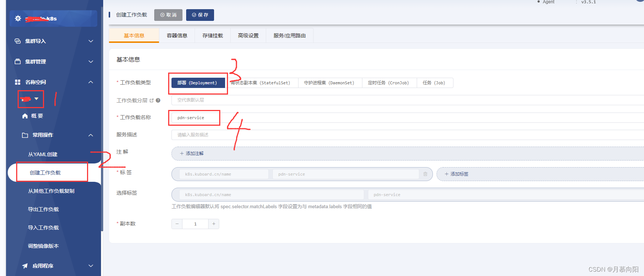644x276 pixels.
Task: Switch to the 存储挂载 tab
Action: (213, 36)
